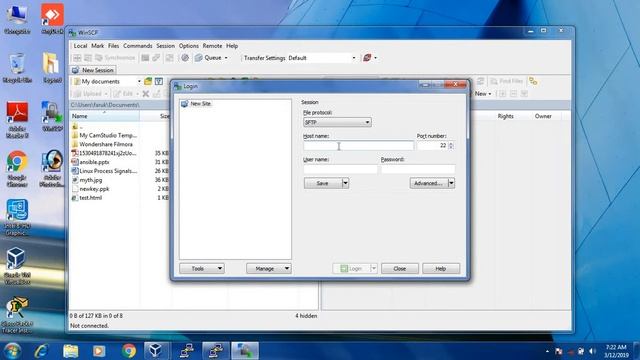
Task: Click the Windows Start button
Action: [x=12, y=351]
